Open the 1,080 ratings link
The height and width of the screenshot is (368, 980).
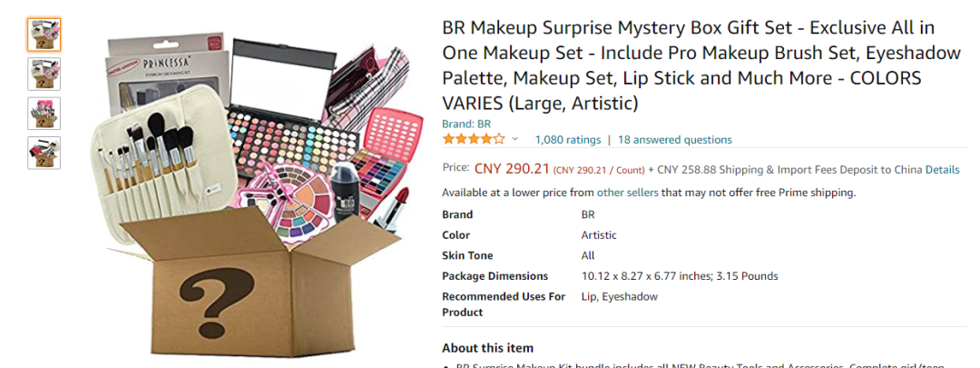pos(568,139)
